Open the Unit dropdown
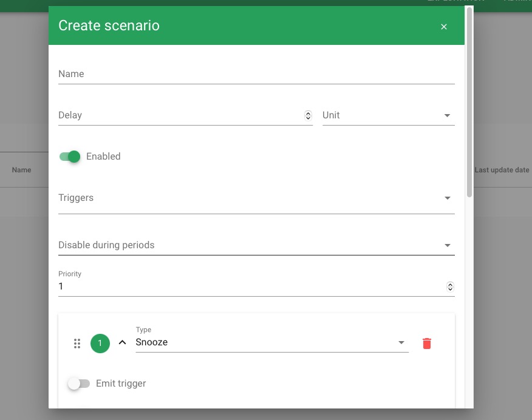 coord(448,115)
